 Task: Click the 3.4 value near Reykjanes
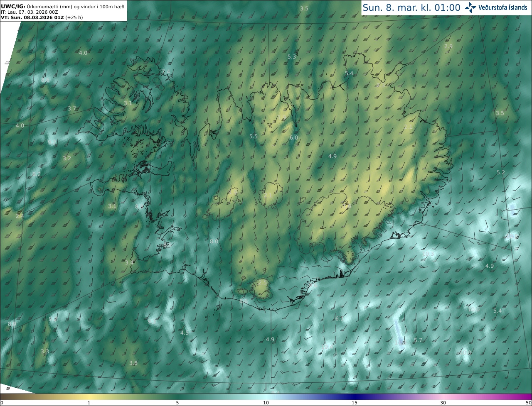[129, 262]
